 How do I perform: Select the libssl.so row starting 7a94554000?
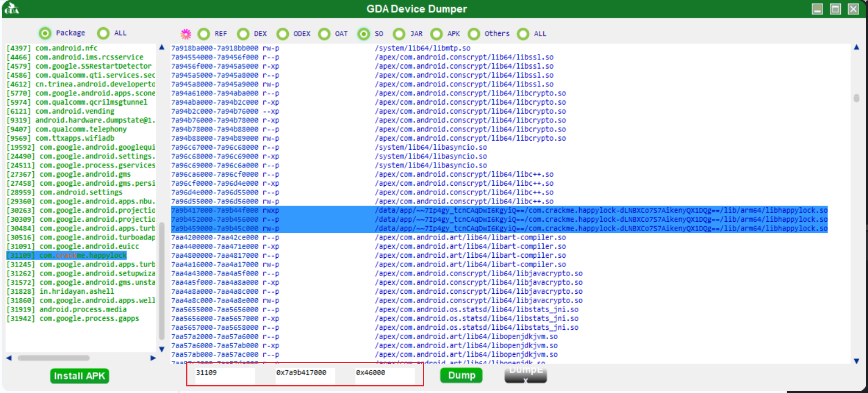(362, 57)
